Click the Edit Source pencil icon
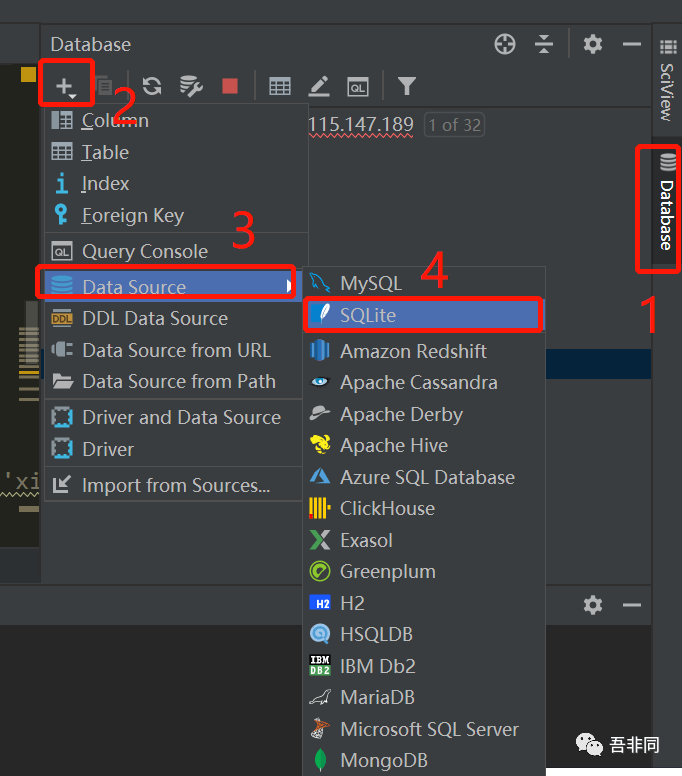This screenshot has width=682, height=776. [319, 86]
